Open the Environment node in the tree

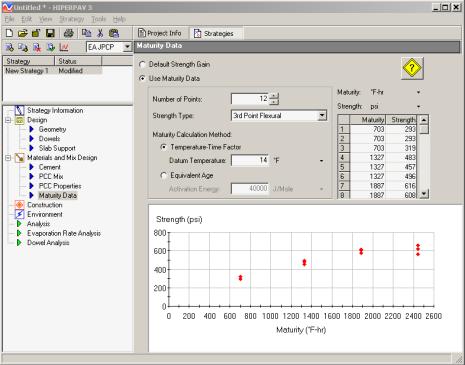(x=45, y=214)
